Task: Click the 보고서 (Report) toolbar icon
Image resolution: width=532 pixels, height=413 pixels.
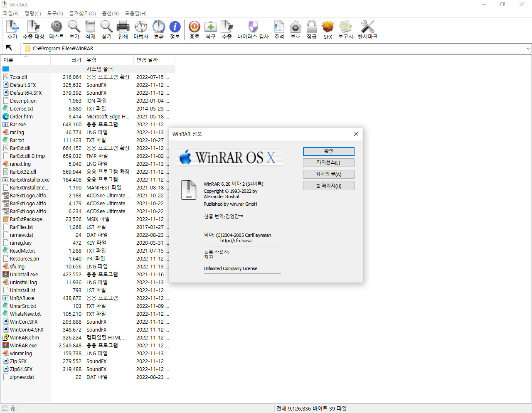Action: coord(345,27)
